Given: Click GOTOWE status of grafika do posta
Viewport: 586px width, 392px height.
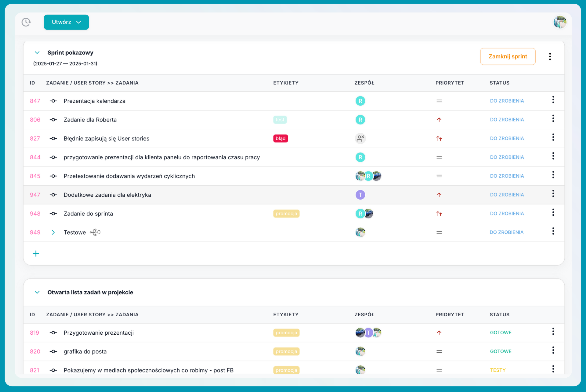Looking at the screenshot, I should (501, 351).
